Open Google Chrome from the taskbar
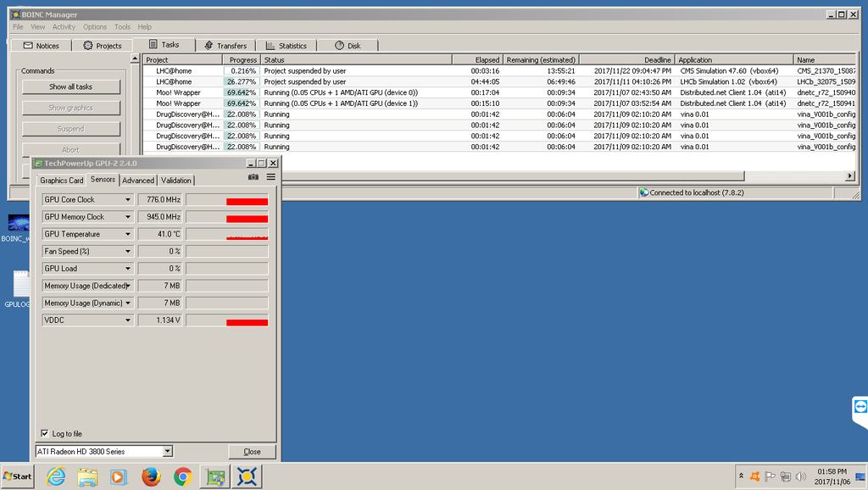 (183, 476)
